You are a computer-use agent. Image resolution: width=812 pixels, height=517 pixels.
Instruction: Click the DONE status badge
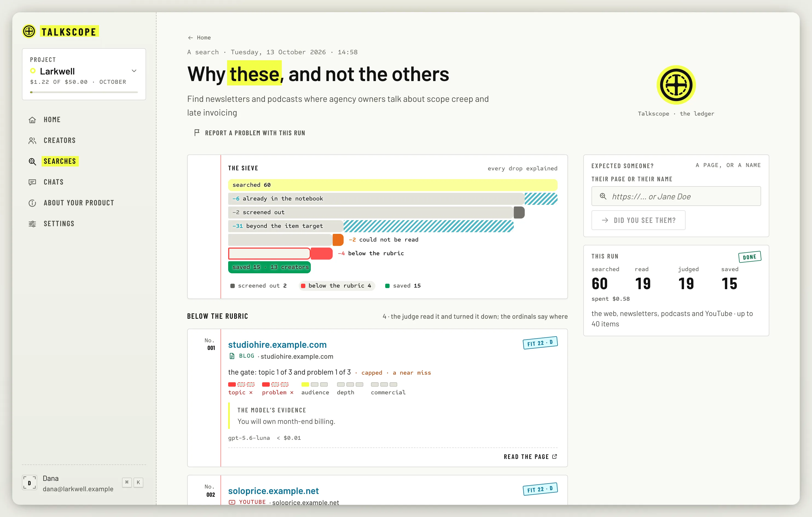[x=749, y=257]
